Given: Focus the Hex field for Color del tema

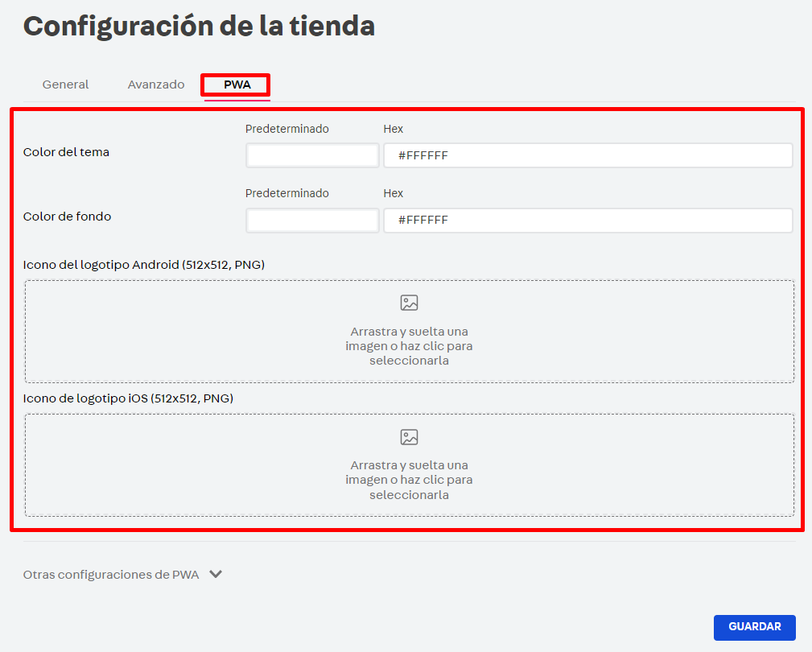Looking at the screenshot, I should coord(588,155).
